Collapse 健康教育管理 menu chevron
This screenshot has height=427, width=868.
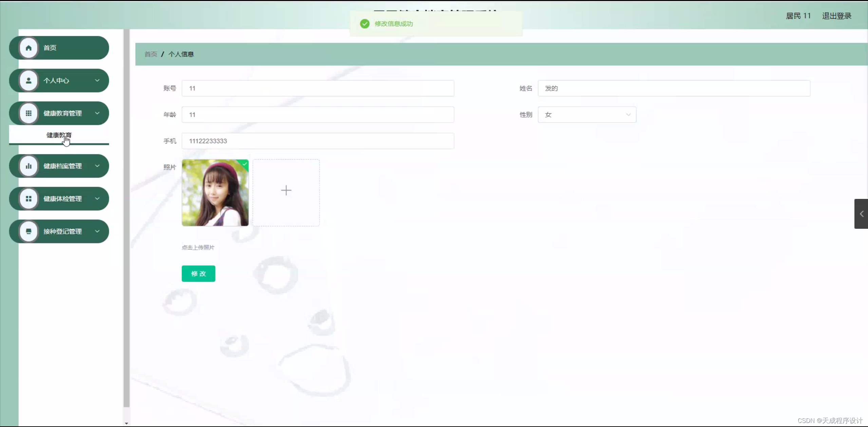click(97, 113)
